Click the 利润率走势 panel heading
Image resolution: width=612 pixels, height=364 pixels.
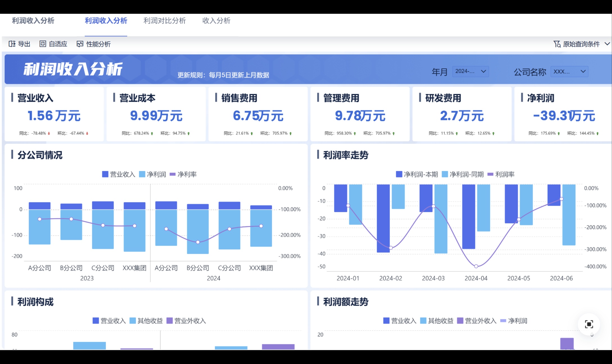tap(346, 155)
